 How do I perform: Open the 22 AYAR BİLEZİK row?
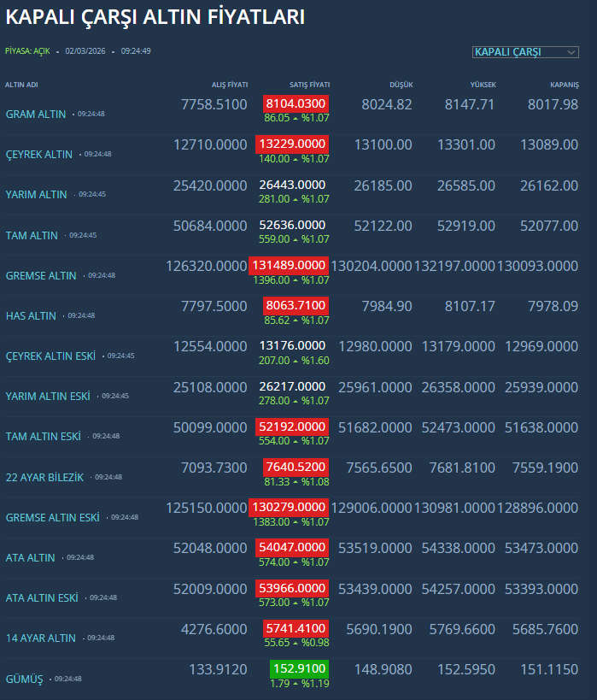pos(45,478)
